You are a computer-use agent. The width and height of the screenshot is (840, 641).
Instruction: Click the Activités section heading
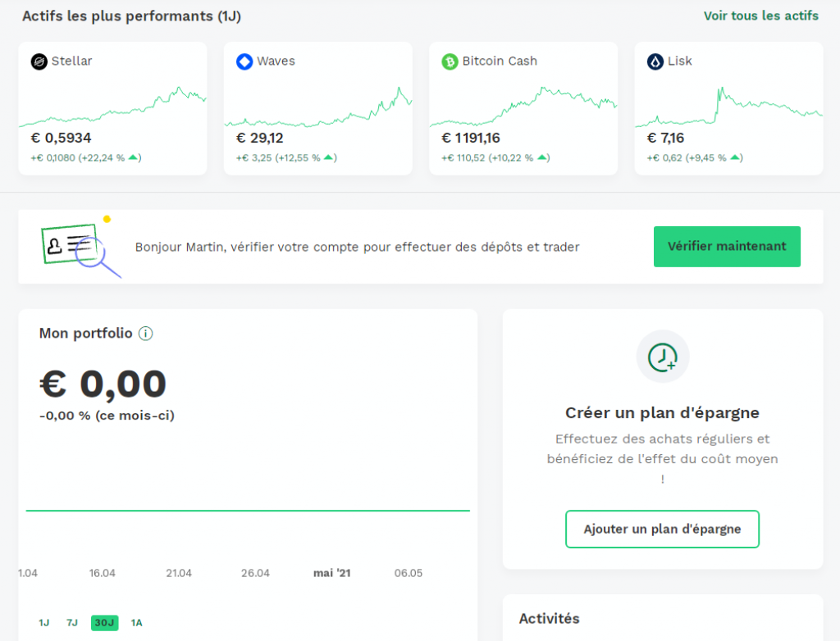pos(549,619)
